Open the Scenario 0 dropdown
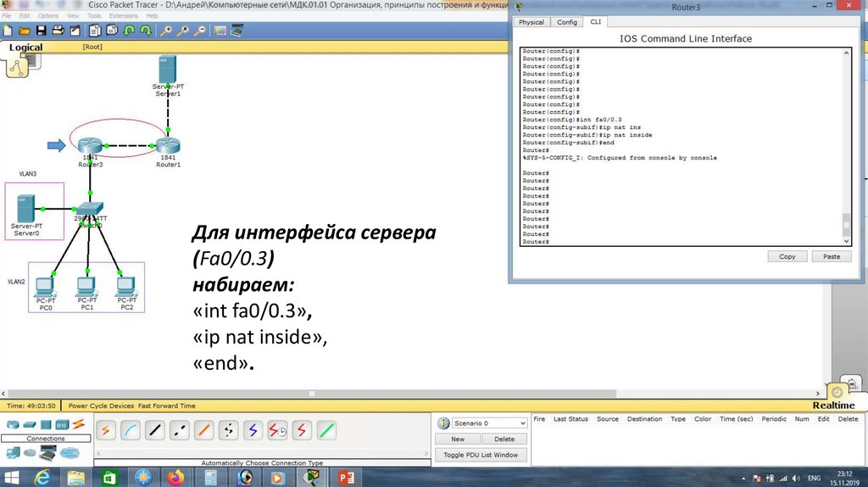868x487 pixels. click(x=489, y=423)
